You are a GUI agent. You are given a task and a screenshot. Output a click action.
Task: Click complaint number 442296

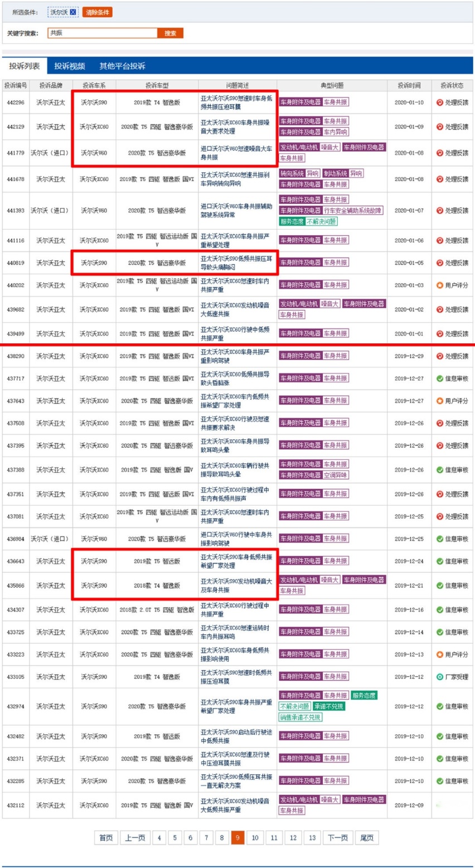pos(16,103)
